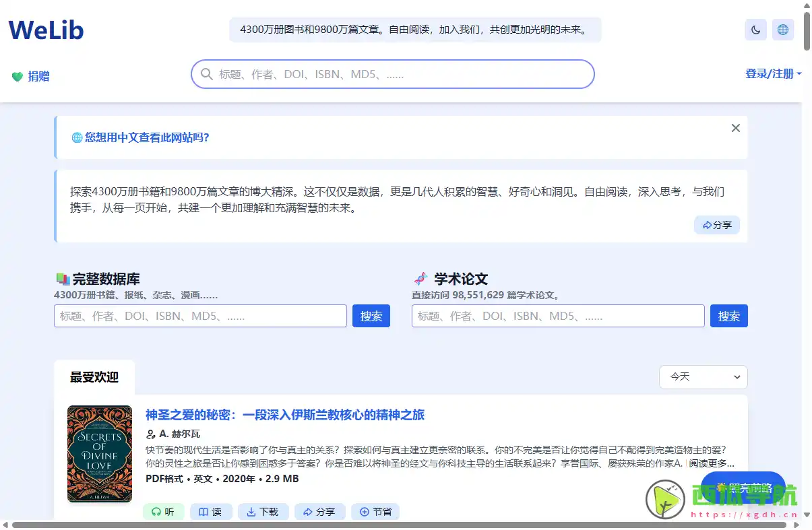Enable dark mode via the moon icon
The width and height of the screenshot is (812, 530).
[x=755, y=30]
